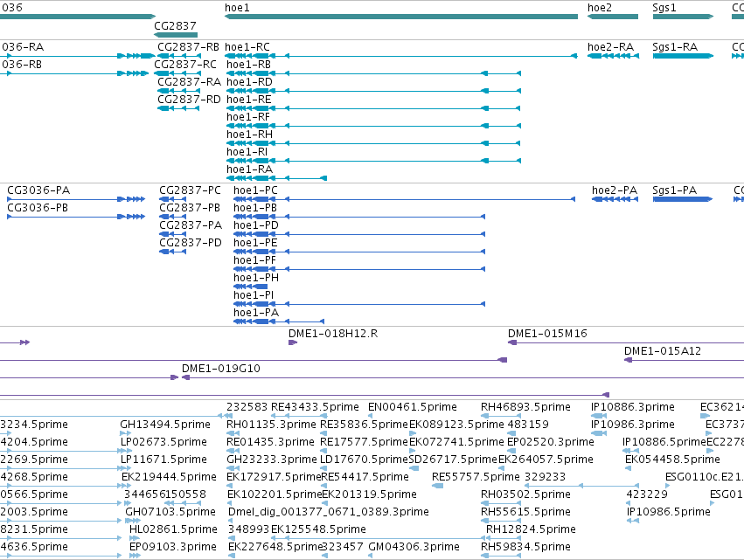The height and width of the screenshot is (560, 744).
Task: Click the GH07103.5prime EST label
Action: pos(170,512)
